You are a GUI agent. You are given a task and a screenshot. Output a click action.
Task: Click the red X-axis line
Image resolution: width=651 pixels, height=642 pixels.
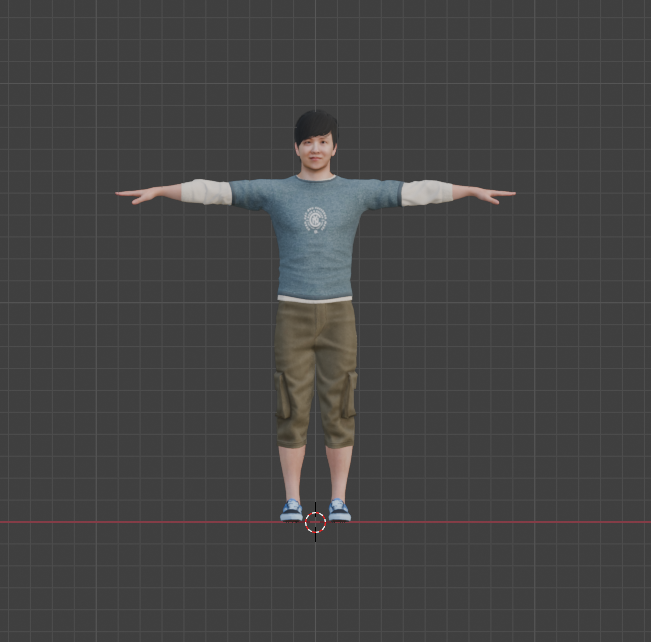tap(500, 522)
